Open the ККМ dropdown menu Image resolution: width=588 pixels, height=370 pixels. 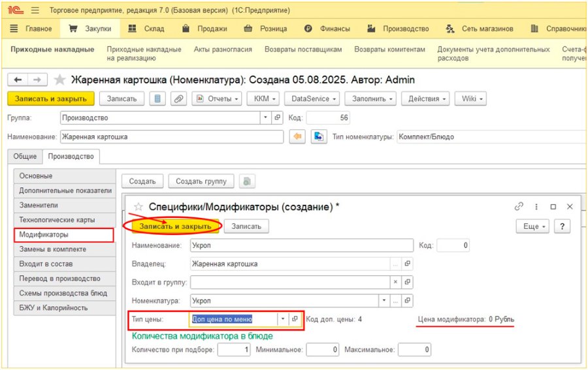pos(265,99)
